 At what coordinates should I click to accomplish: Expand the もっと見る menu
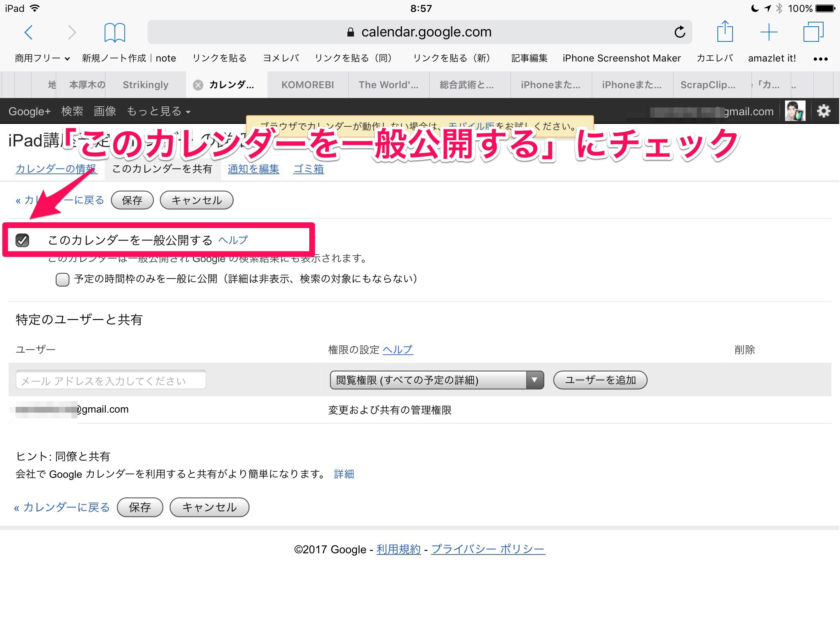coord(158,112)
